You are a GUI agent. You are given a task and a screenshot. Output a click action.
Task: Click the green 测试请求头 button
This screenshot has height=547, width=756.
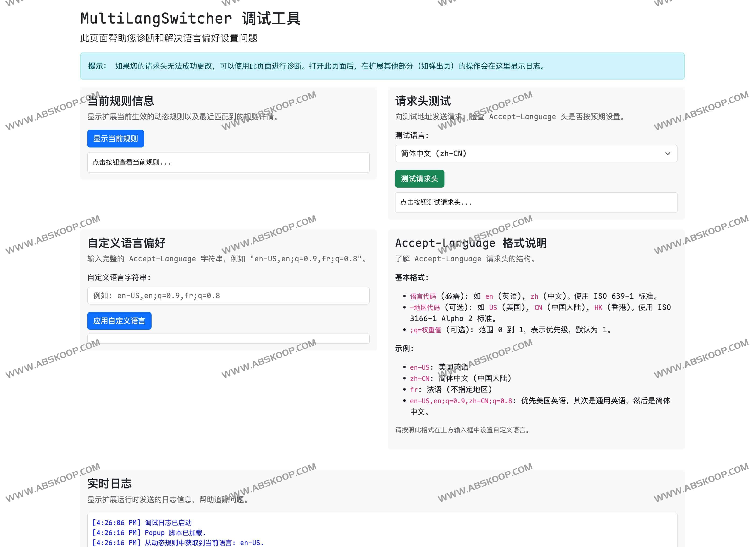419,179
